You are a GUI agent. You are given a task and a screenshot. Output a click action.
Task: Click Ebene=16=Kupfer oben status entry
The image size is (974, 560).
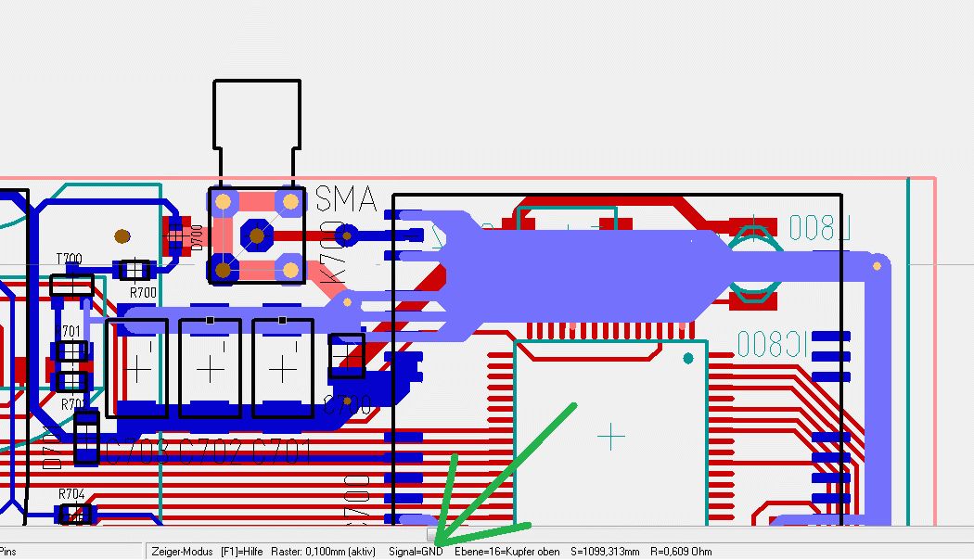click(506, 552)
